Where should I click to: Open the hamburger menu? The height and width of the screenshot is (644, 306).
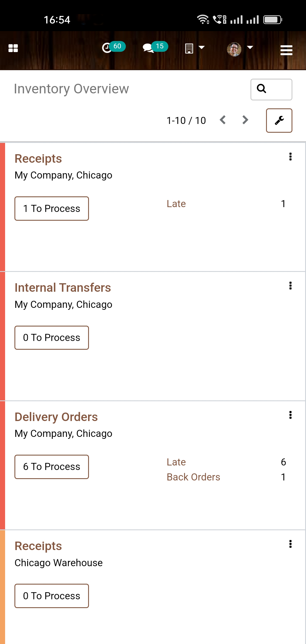pos(286,50)
